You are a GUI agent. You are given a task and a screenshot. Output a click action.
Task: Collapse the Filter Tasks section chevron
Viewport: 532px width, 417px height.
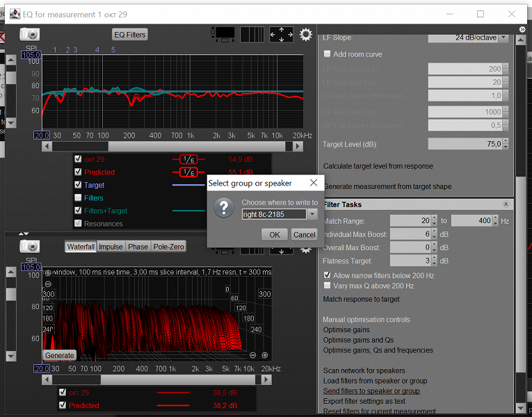click(506, 204)
